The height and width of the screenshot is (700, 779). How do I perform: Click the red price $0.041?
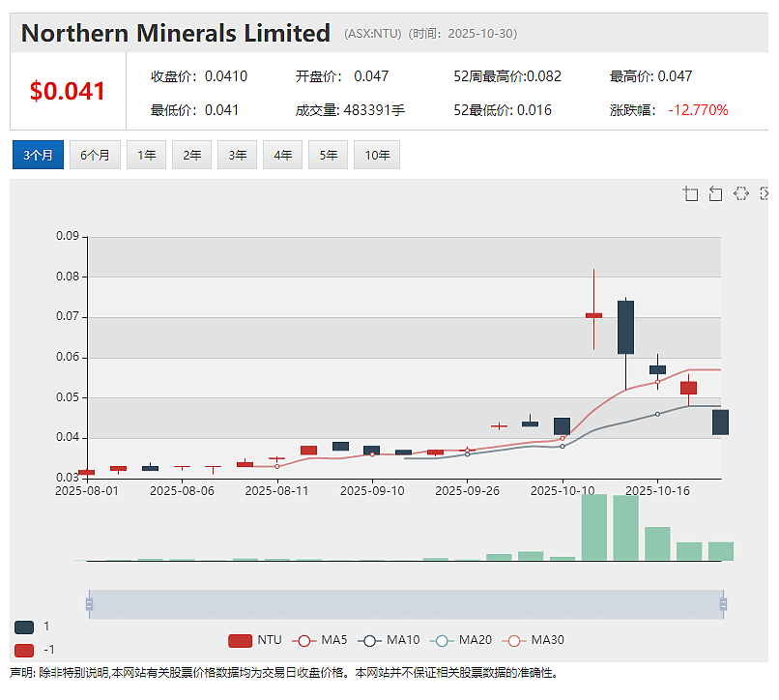pos(68,91)
